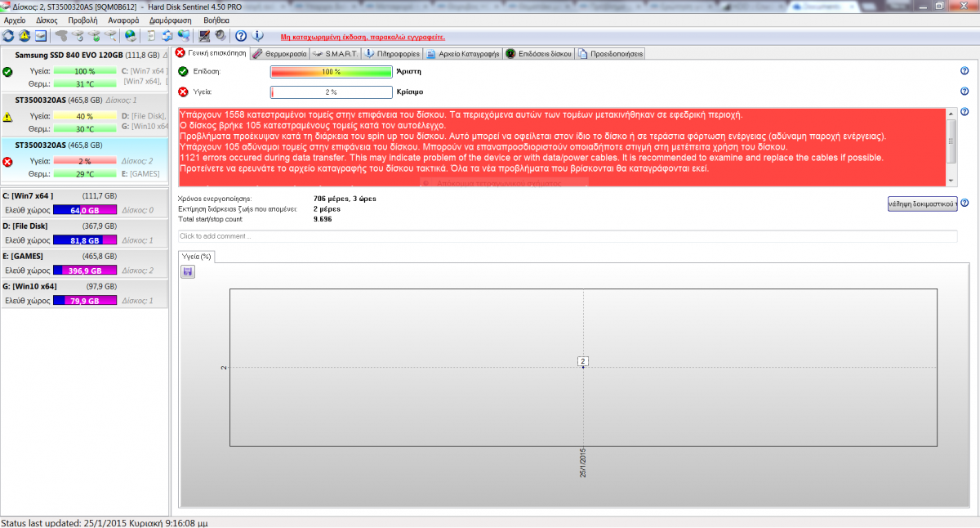Viewport: 980px width, 528px height.
Task: Click into the 'Click to add comment' field
Action: click(568, 236)
